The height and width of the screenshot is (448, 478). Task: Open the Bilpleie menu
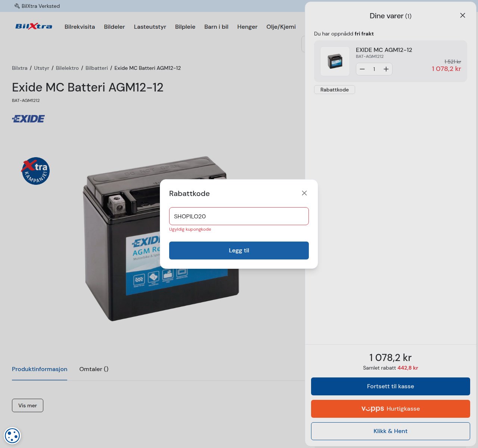(x=185, y=27)
